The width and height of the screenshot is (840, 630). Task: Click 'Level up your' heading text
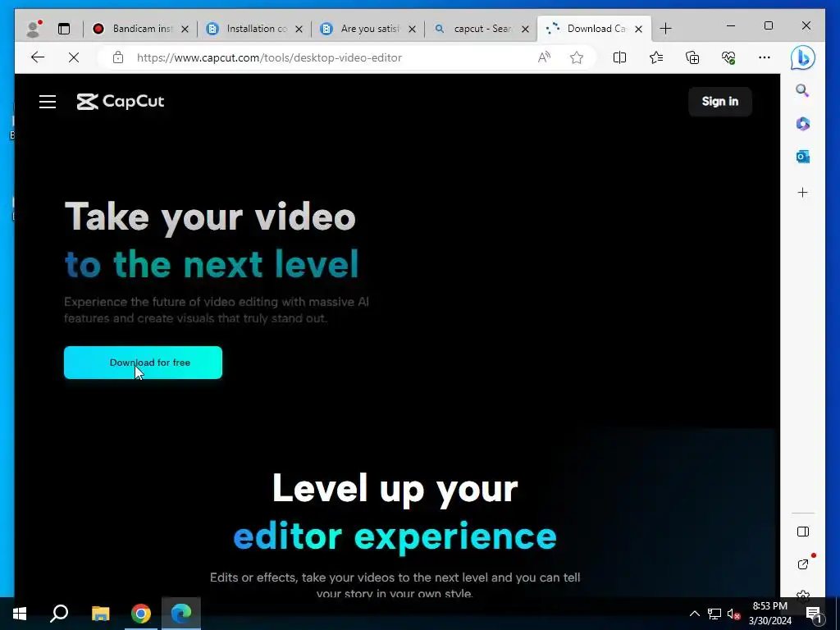pos(395,489)
